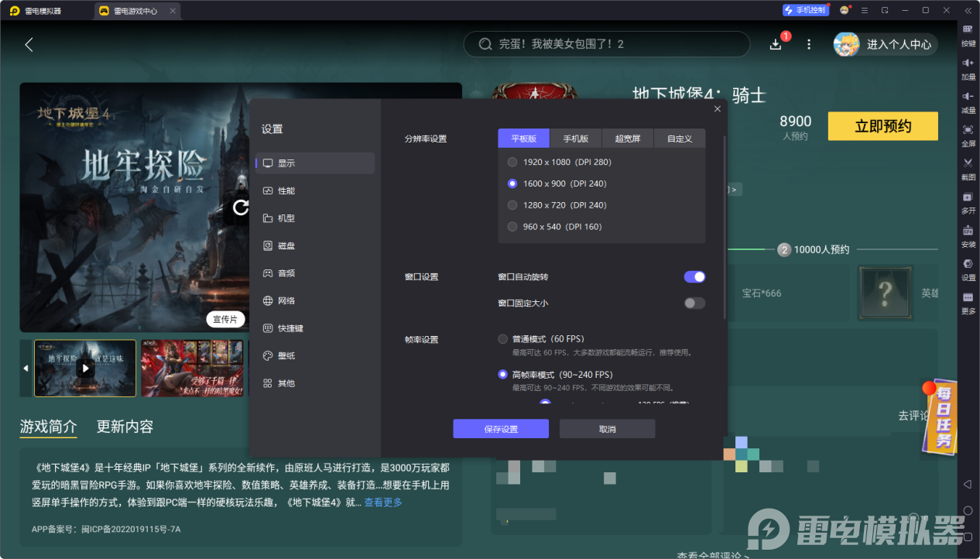The image size is (980, 559).
Task: Click 手机控制 button in title bar
Action: click(x=806, y=10)
